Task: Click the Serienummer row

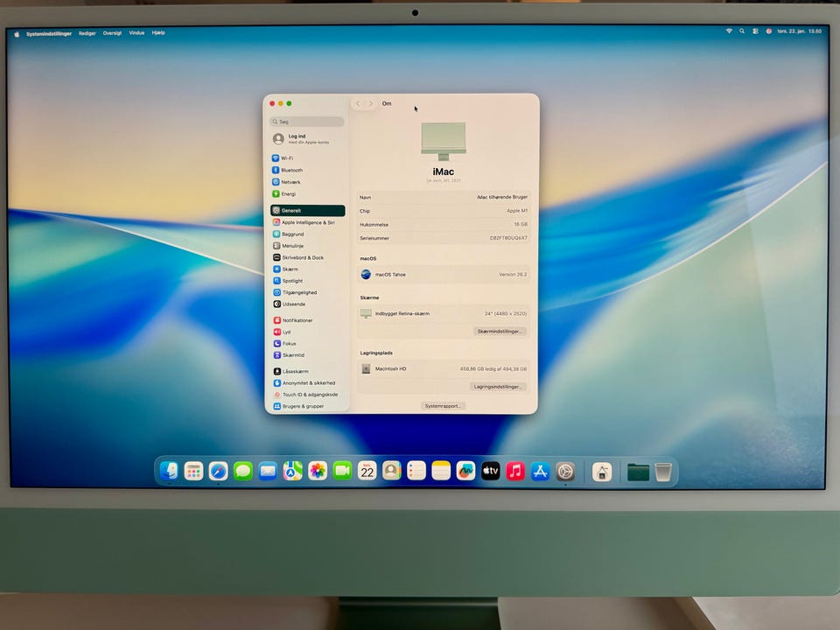Action: coord(444,238)
